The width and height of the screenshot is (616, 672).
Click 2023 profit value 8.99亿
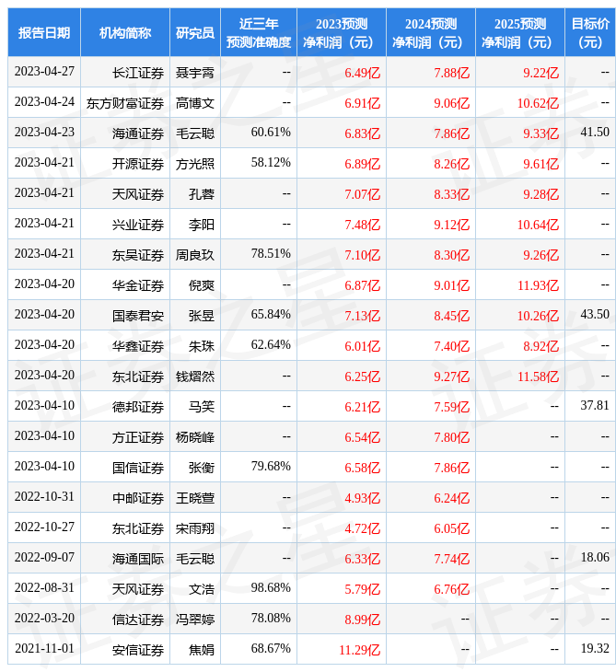tap(362, 620)
